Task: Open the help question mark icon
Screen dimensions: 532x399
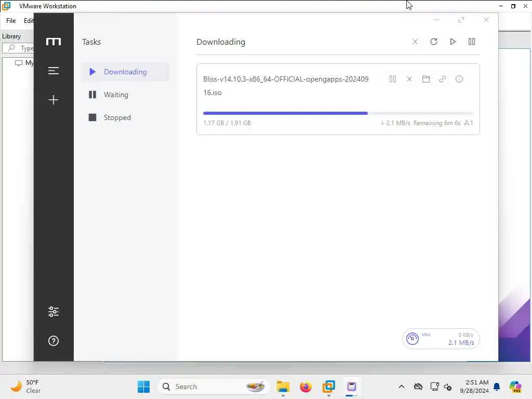Action: tap(54, 341)
